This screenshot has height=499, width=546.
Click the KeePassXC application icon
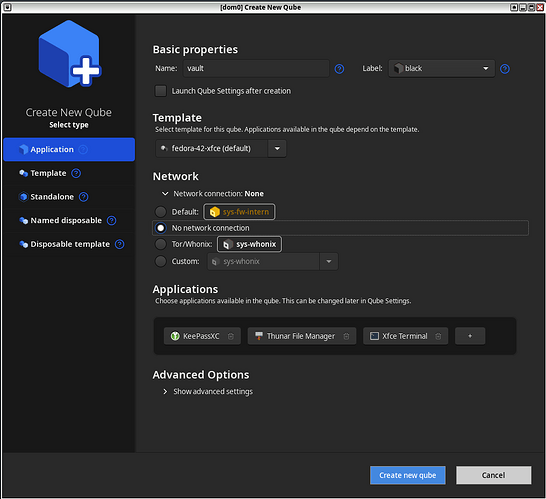tap(175, 336)
